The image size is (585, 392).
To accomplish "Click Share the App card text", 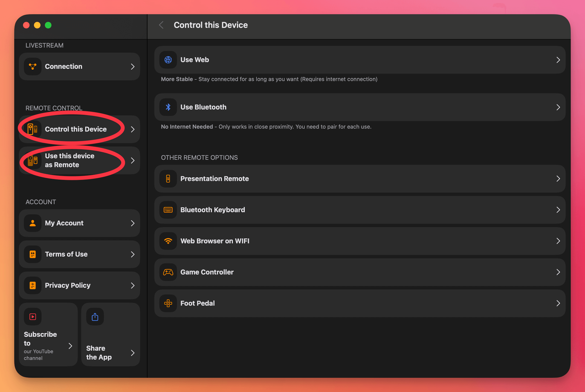I will (99, 353).
